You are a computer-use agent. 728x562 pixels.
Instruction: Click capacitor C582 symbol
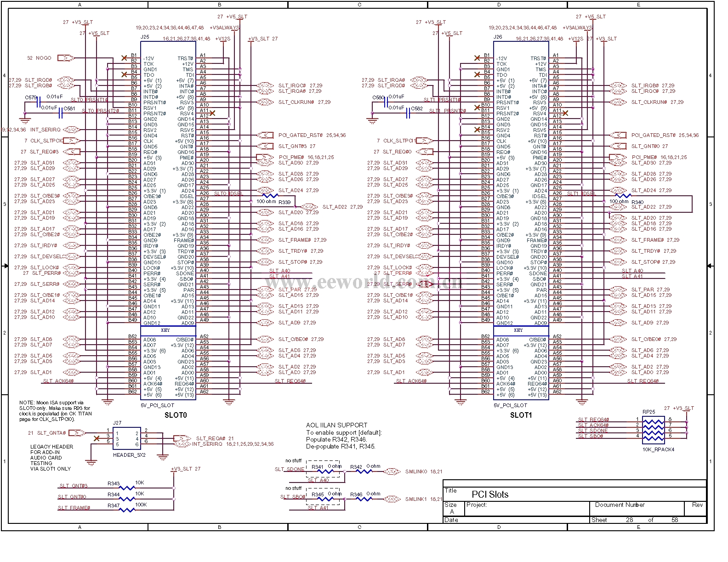[x=408, y=113]
